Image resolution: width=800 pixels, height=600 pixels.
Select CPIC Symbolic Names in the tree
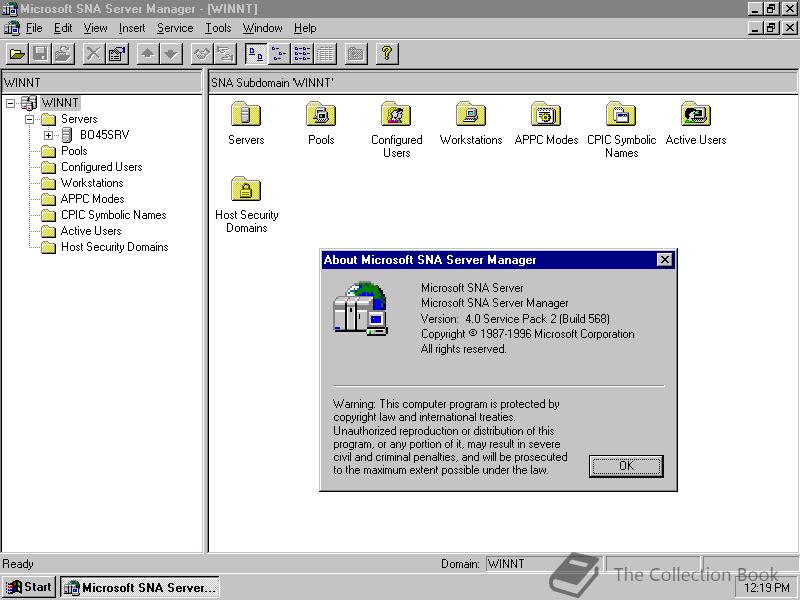[x=113, y=215]
